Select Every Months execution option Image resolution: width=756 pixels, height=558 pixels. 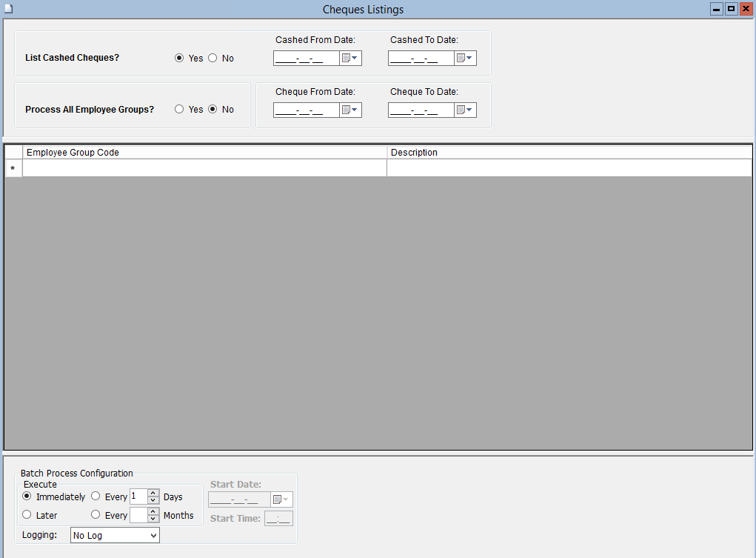(96, 515)
